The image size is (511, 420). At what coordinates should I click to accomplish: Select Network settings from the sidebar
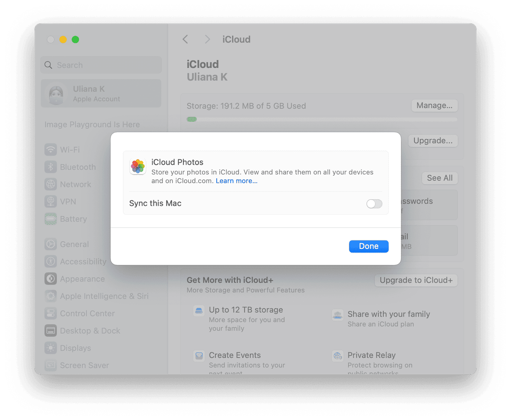click(x=75, y=184)
